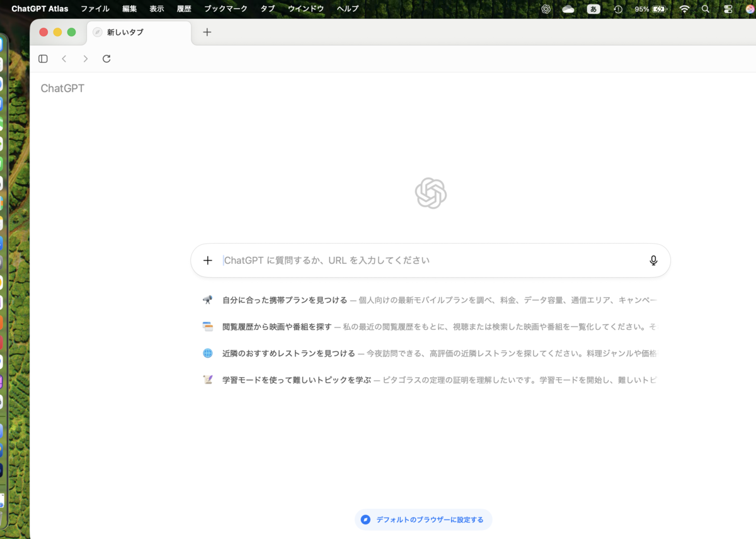Click the ChatGPT label at top left
The image size is (756, 539).
(62, 88)
